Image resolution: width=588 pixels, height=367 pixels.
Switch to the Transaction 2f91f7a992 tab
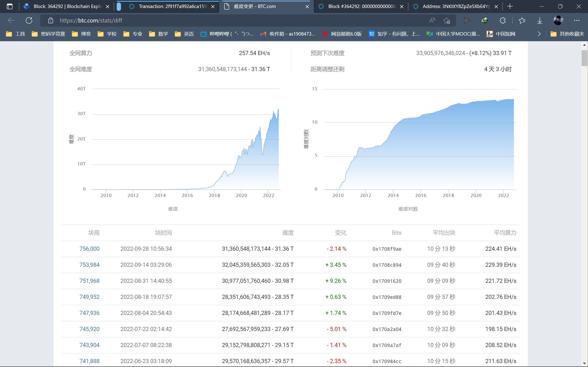click(x=170, y=7)
